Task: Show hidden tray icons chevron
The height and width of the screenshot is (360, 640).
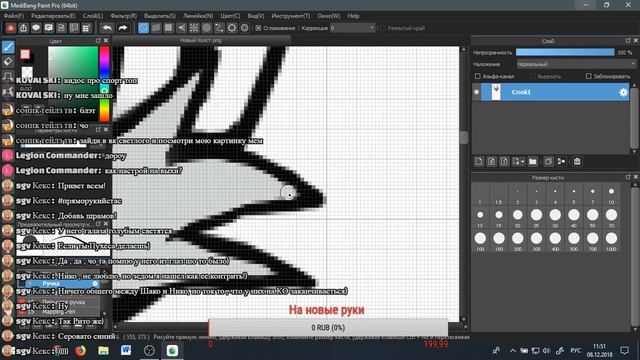Action: pos(513,351)
